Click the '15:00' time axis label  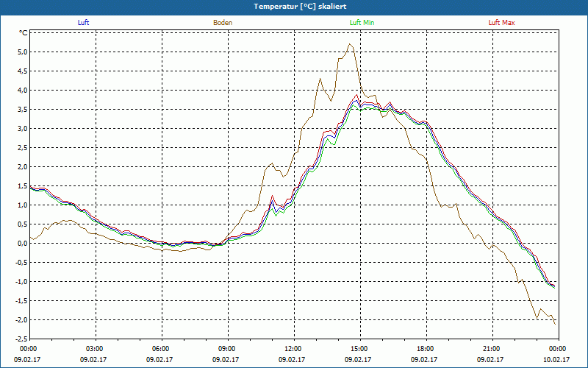tap(360, 348)
